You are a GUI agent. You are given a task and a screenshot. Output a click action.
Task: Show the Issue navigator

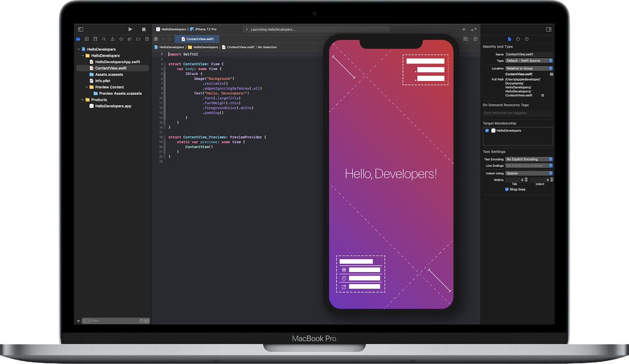pos(113,39)
